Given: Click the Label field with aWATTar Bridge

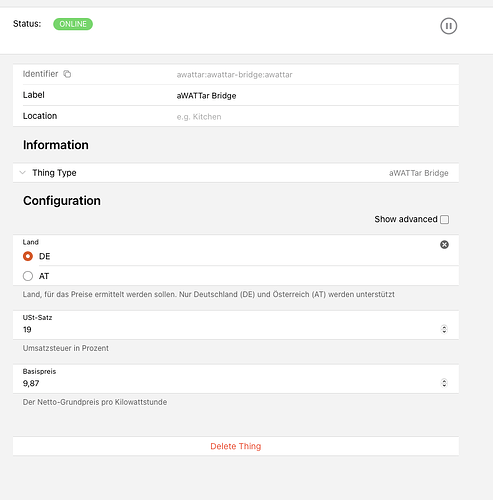Looking at the screenshot, I should (236, 95).
